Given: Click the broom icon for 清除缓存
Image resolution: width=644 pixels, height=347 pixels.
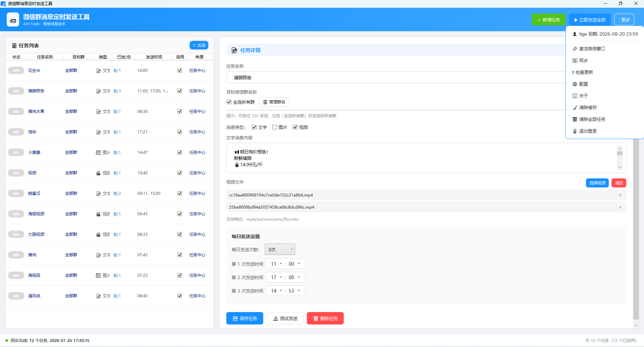Looking at the screenshot, I should (575, 107).
